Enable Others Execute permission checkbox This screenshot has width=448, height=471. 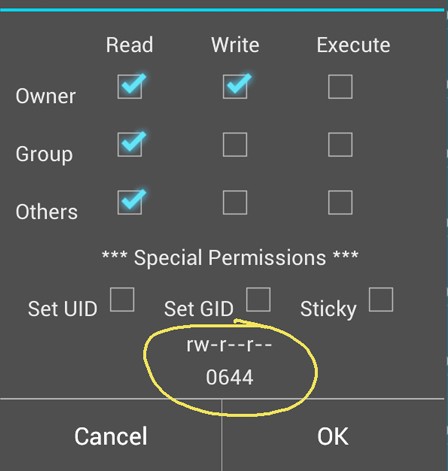coord(340,202)
